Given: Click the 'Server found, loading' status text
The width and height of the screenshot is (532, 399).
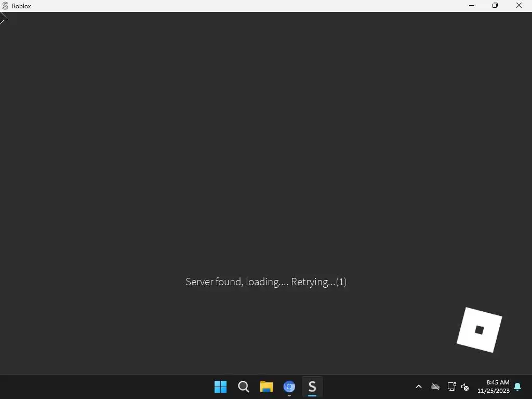Looking at the screenshot, I should [x=266, y=282].
